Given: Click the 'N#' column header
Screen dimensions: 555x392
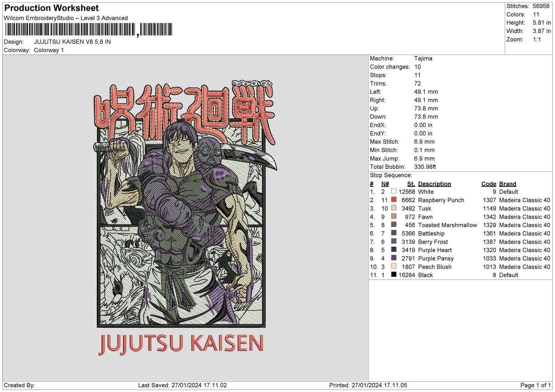Looking at the screenshot, I should coord(385,184).
